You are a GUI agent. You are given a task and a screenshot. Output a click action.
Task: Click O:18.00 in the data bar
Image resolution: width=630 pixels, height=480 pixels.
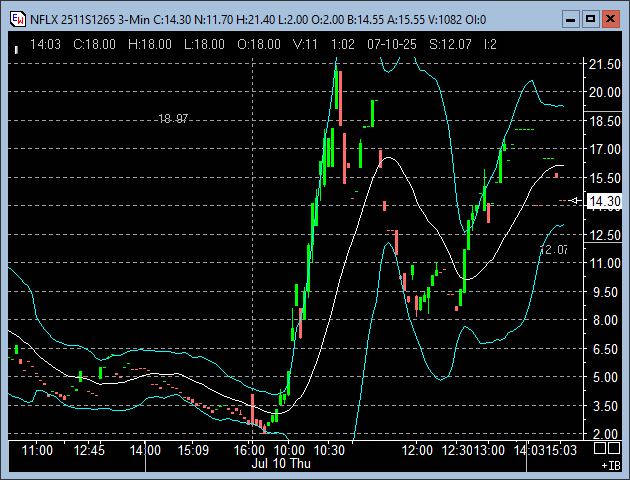point(259,44)
